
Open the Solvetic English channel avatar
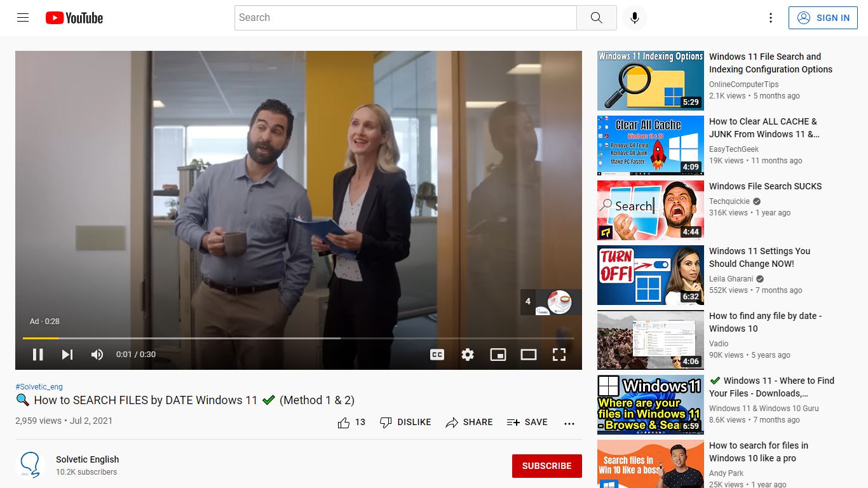31,466
